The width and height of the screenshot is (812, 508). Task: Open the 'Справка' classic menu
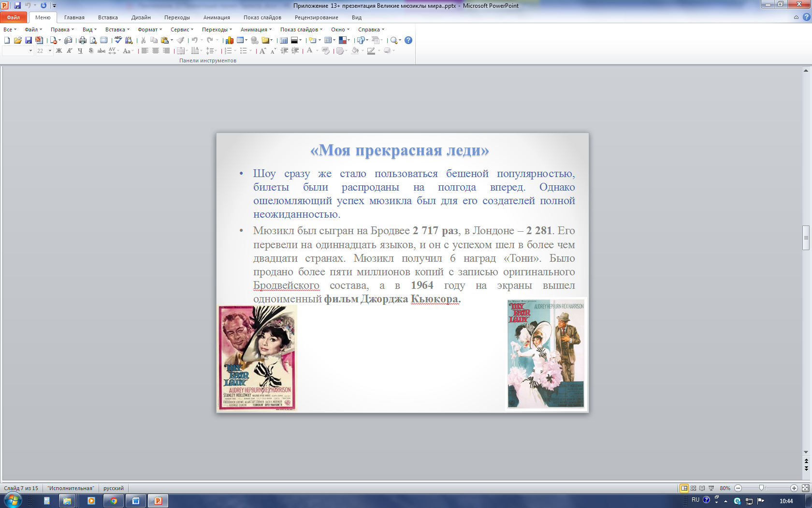[x=371, y=30]
